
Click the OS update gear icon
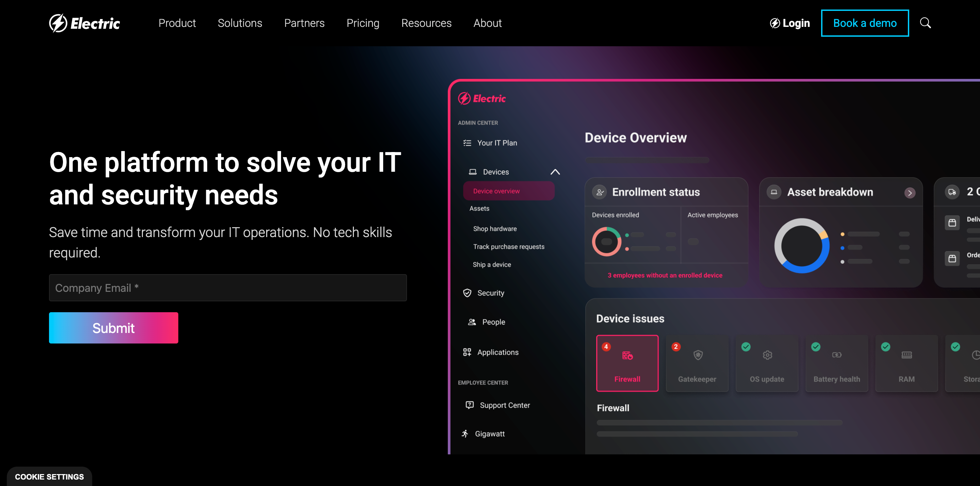point(767,355)
